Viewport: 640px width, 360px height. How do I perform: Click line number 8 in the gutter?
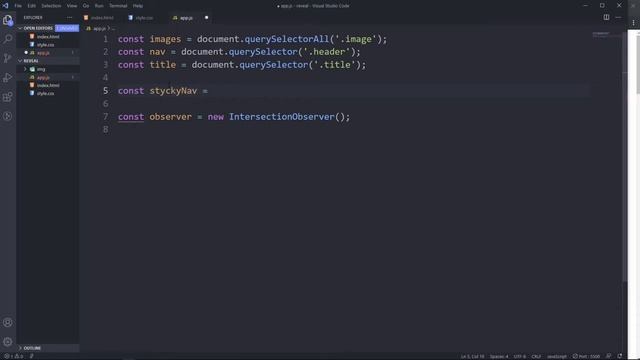click(x=106, y=129)
